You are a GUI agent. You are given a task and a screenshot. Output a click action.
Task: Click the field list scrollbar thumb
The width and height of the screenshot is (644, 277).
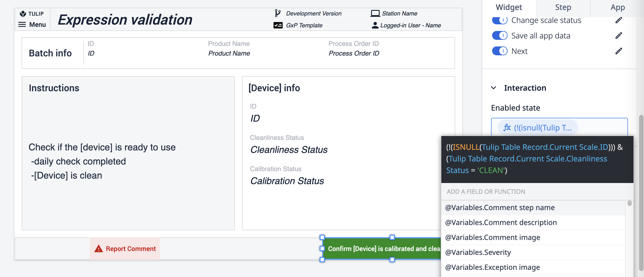point(630,203)
